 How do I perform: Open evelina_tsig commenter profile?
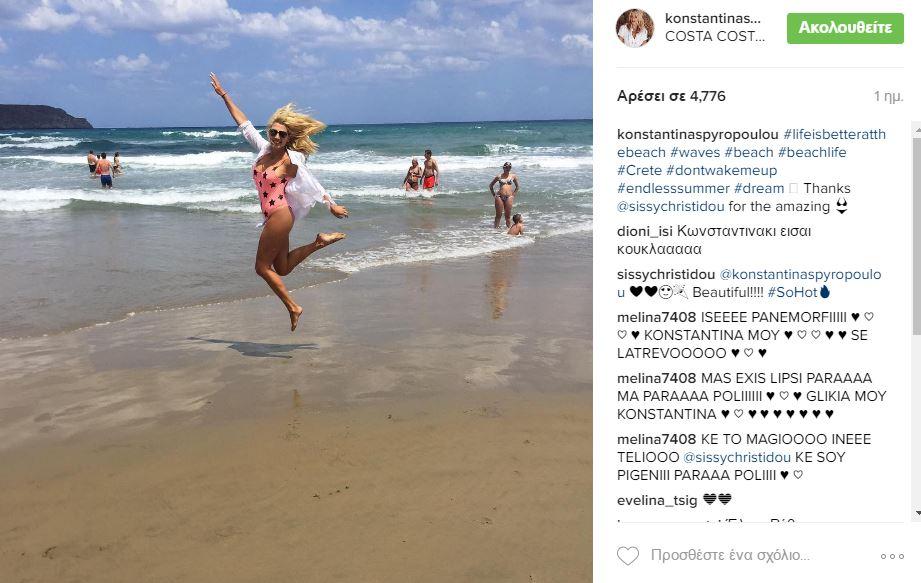657,500
